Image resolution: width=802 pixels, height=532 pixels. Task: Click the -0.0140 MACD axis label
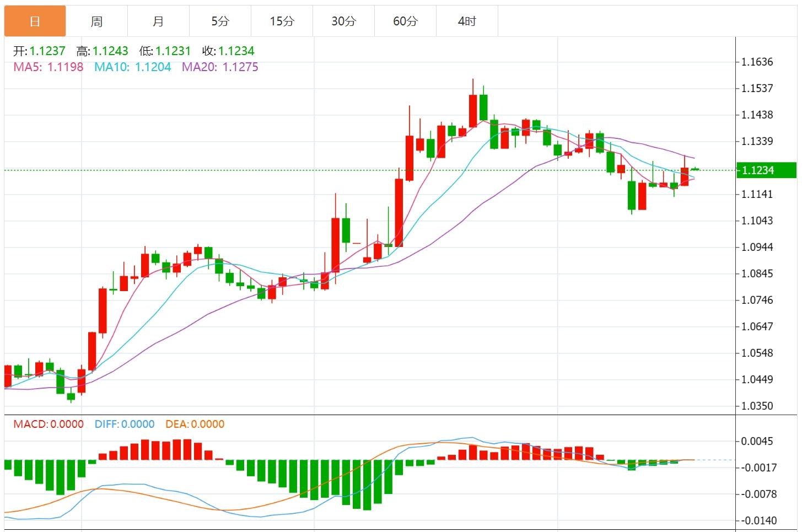(x=758, y=520)
